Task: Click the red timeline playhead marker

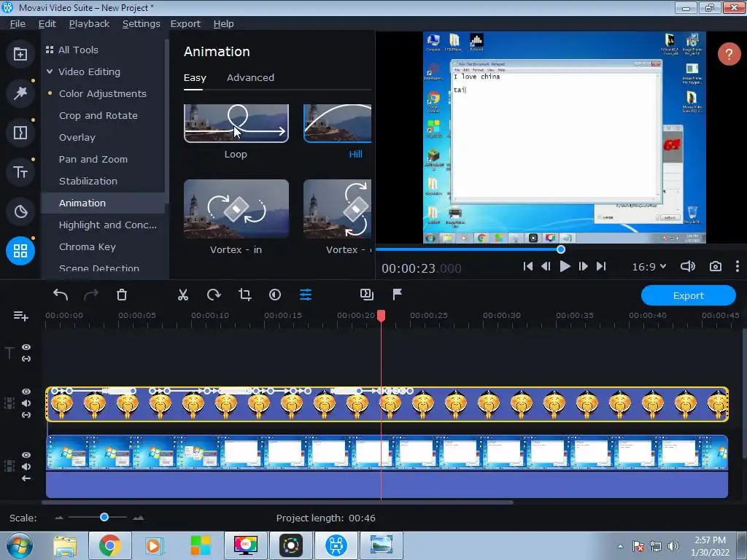Action: point(381,316)
